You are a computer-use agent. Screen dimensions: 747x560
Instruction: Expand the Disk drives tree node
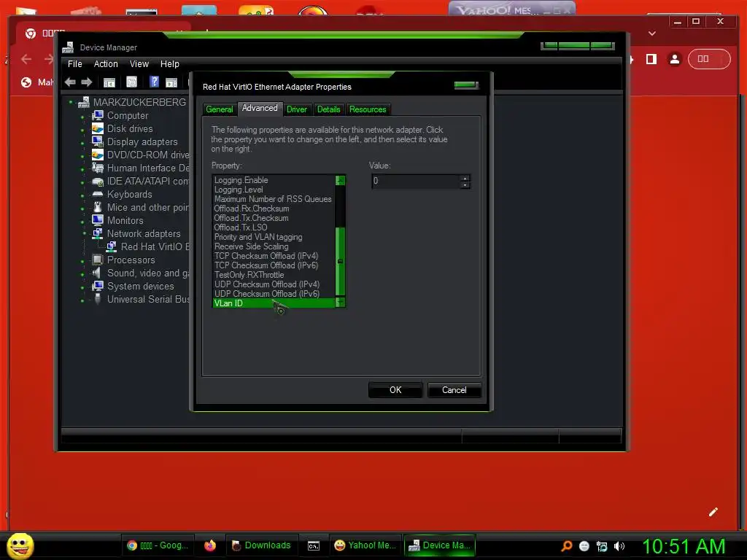pyautogui.click(x=82, y=130)
